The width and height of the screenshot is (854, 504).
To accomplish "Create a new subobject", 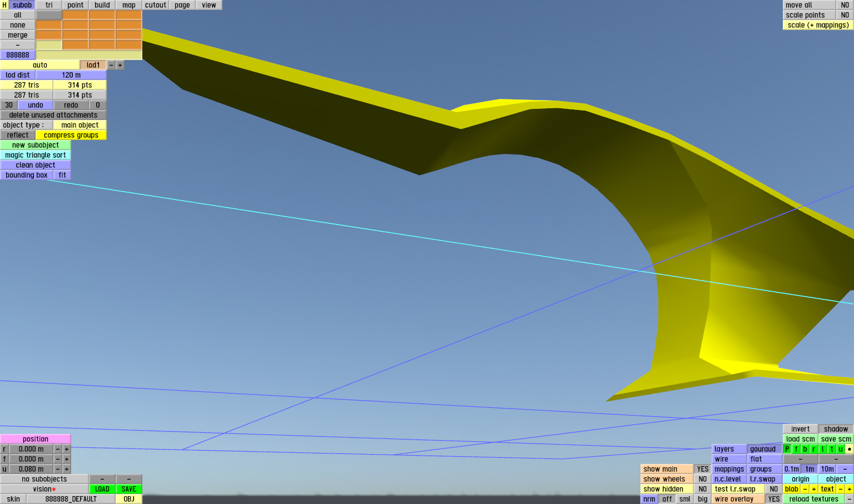I will click(36, 145).
